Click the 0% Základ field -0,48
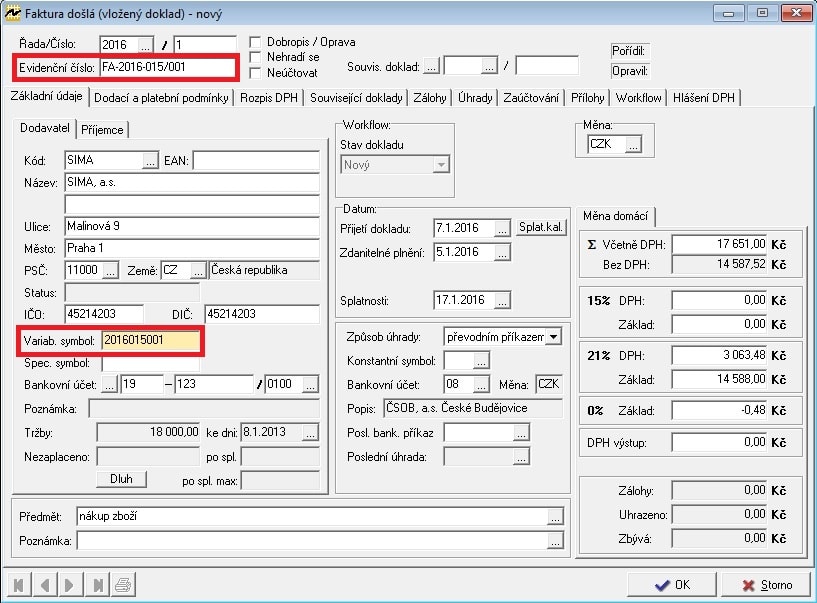 coord(720,411)
